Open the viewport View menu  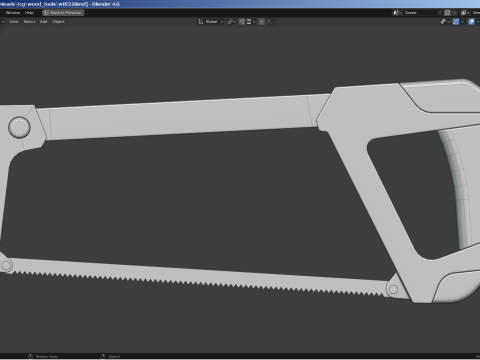14,22
